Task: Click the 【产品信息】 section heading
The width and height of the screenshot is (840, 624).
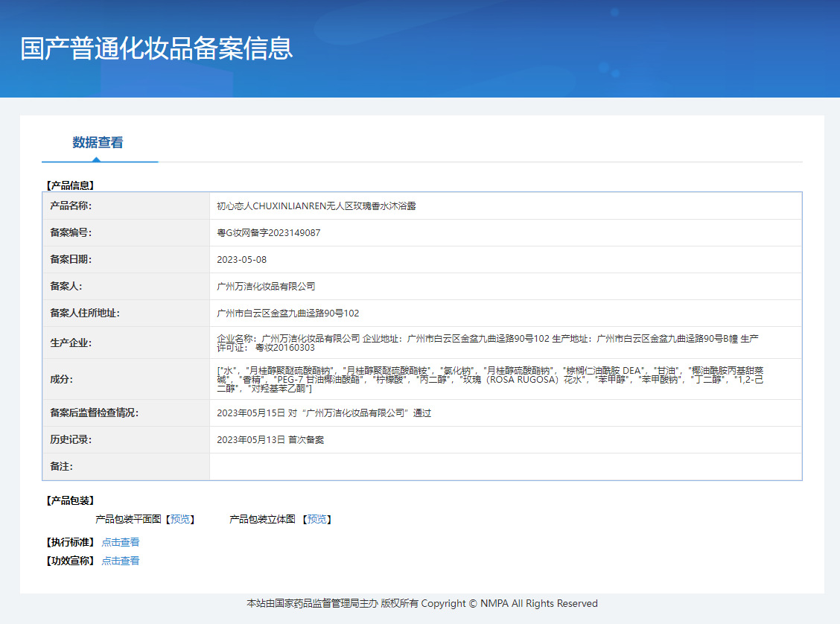Action: point(70,185)
